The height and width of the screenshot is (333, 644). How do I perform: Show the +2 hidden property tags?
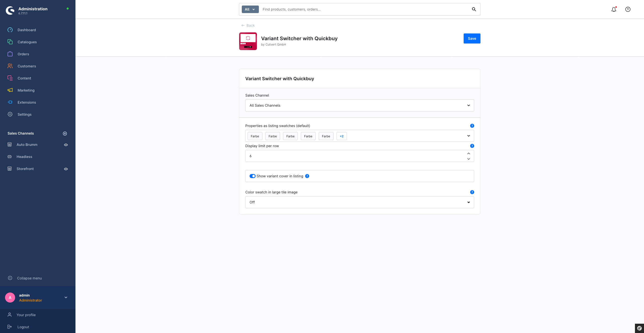pyautogui.click(x=342, y=136)
